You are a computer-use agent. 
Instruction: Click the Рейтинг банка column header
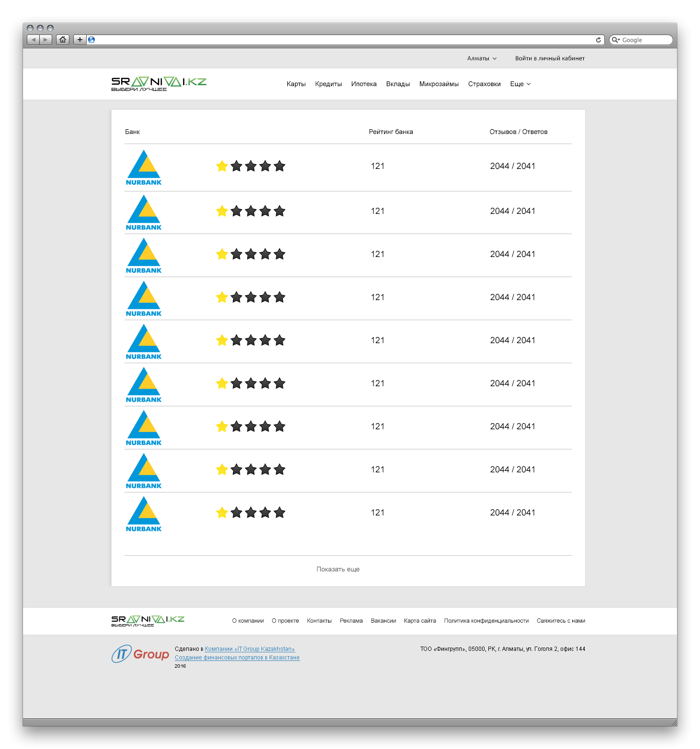point(391,132)
